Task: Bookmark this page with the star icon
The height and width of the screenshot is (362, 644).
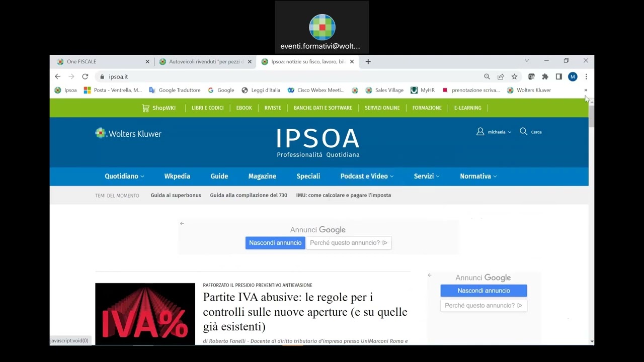Action: 514,76
